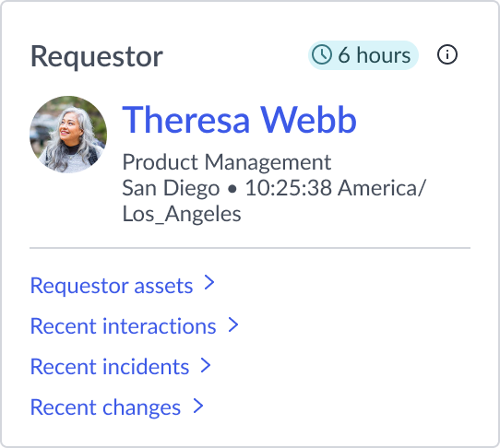Click the 10:25:38 local time text
The height and width of the screenshot is (448, 500).
pyautogui.click(x=288, y=188)
